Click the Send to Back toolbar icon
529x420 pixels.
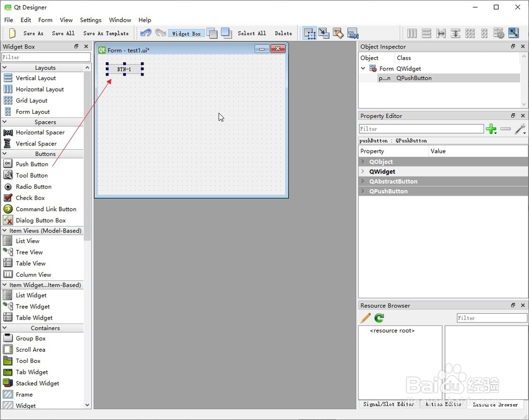pos(212,33)
